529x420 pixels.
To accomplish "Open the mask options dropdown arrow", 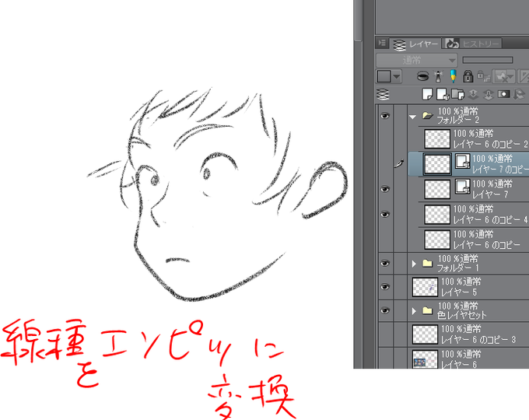I will click(x=511, y=77).
